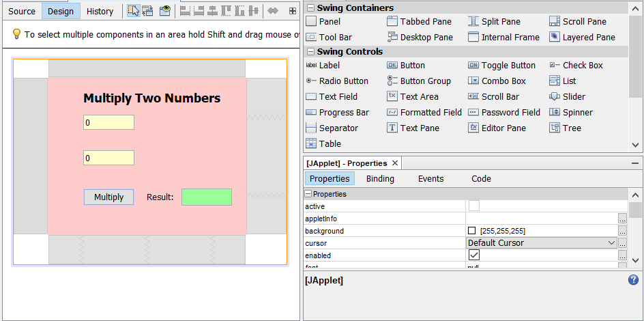
Task: Choose Button Group in the palette
Action: coord(419,81)
